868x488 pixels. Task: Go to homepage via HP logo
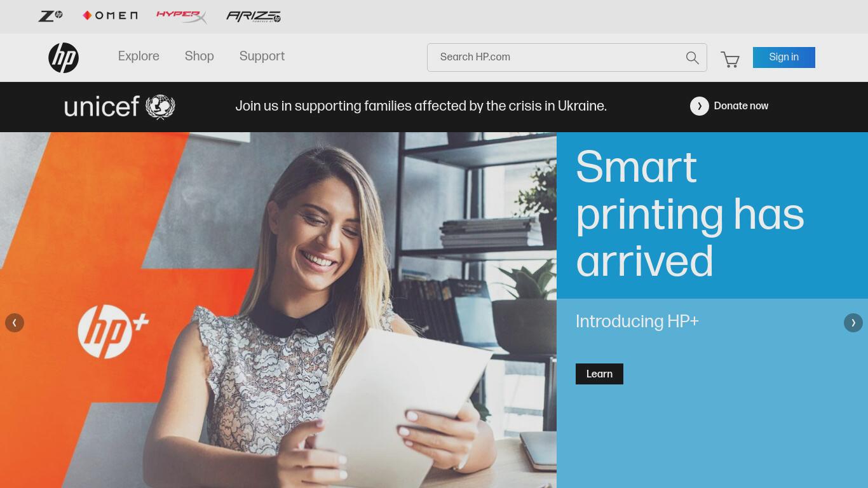click(x=64, y=58)
